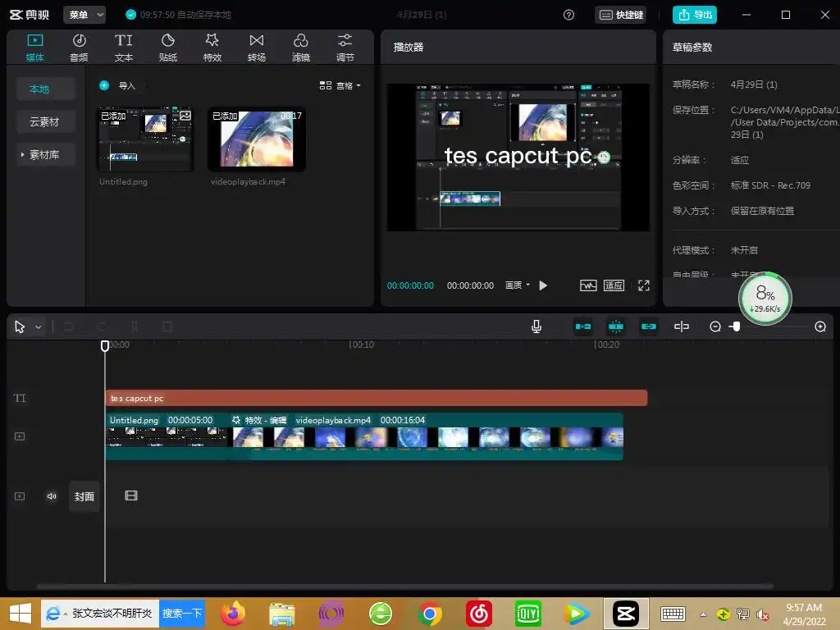Play the preview in the player
The height and width of the screenshot is (630, 840).
click(x=543, y=285)
